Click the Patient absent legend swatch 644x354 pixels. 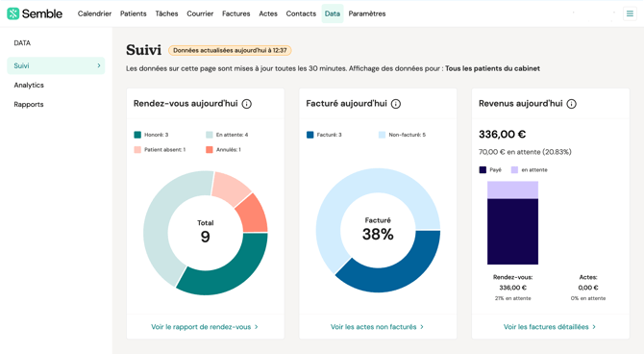pyautogui.click(x=137, y=150)
